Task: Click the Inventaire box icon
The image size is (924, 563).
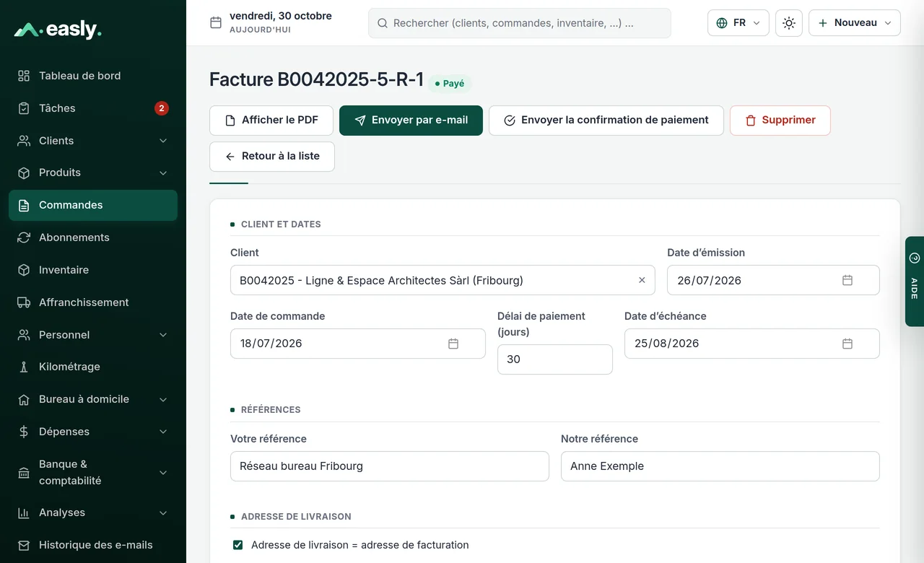Action: 24,270
